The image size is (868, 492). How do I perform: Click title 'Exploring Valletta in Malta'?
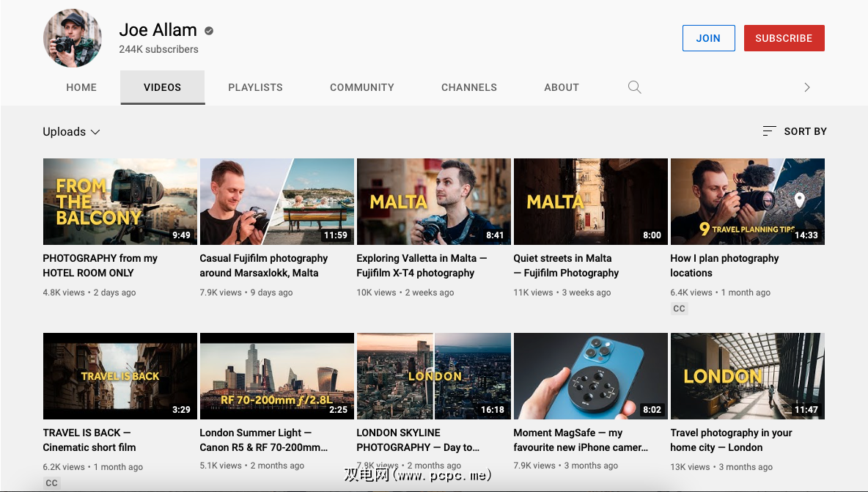pos(422,265)
